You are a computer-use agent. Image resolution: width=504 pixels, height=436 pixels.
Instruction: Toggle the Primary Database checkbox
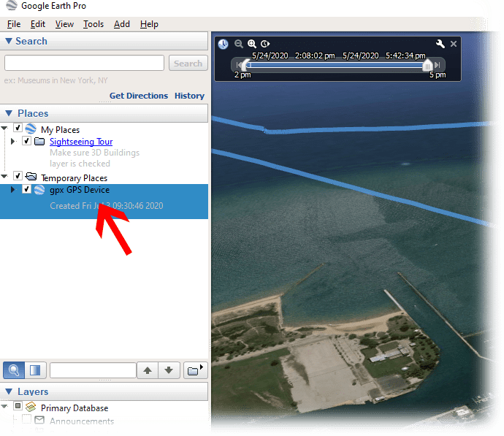pyautogui.click(x=18, y=406)
